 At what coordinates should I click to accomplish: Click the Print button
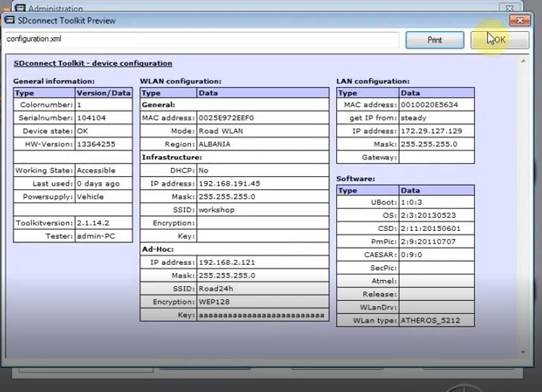coord(435,40)
